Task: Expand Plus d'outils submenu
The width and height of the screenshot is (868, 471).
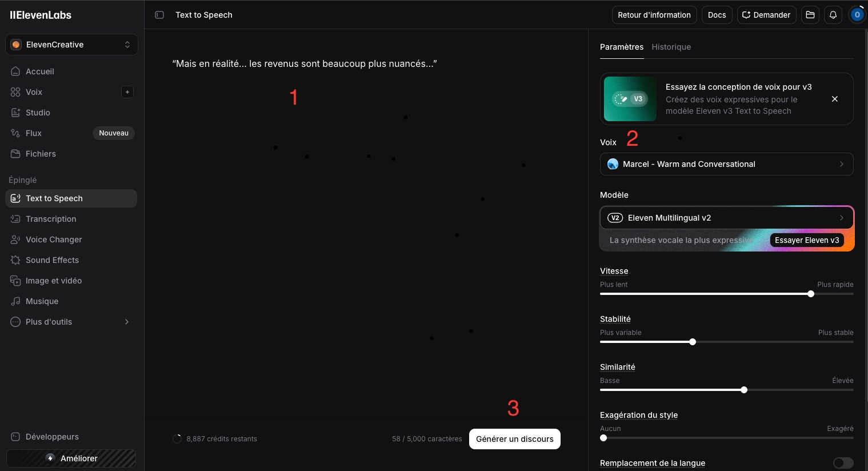Action: (x=71, y=322)
